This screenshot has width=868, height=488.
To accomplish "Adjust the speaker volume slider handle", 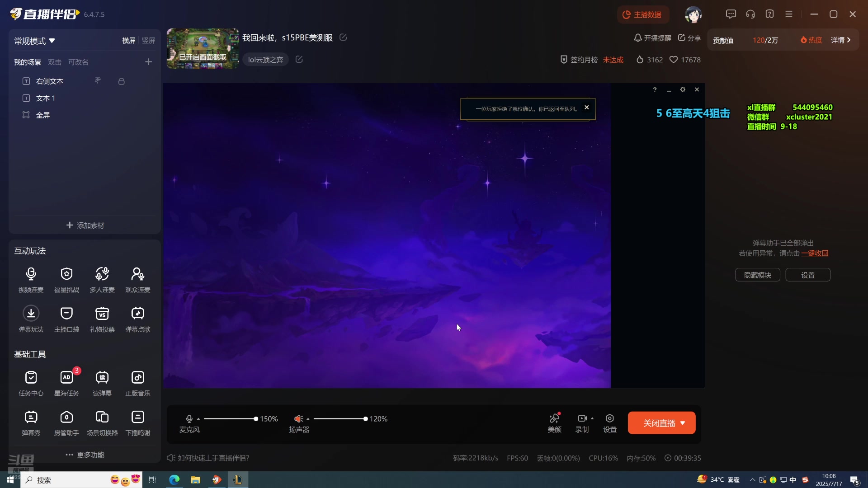I will (365, 419).
